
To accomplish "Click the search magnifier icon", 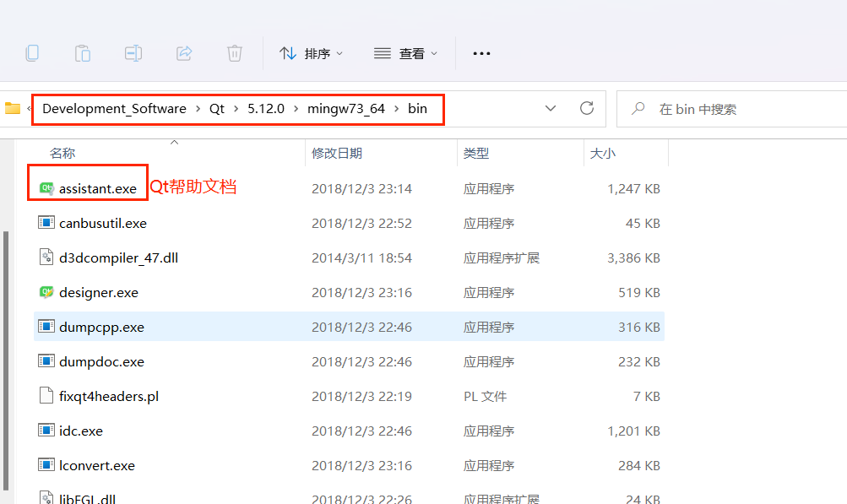I will [638, 109].
